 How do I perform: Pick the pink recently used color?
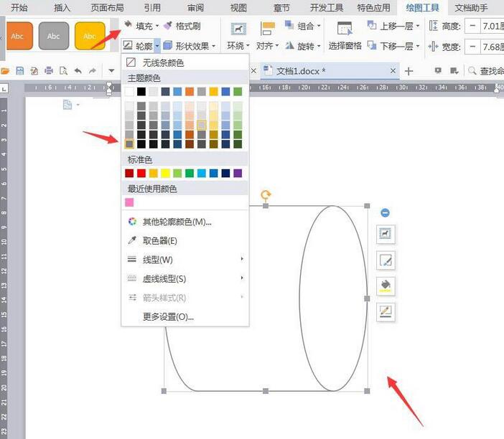coord(129,202)
